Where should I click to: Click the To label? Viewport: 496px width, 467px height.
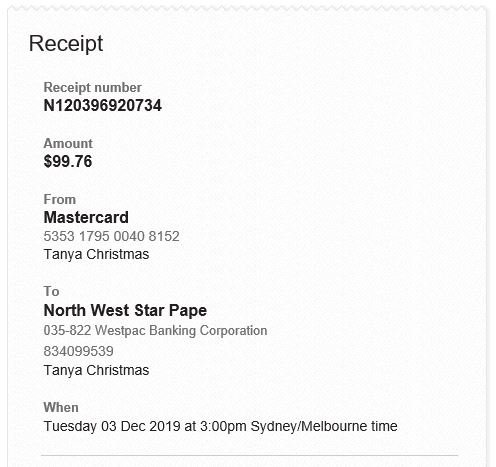point(51,291)
